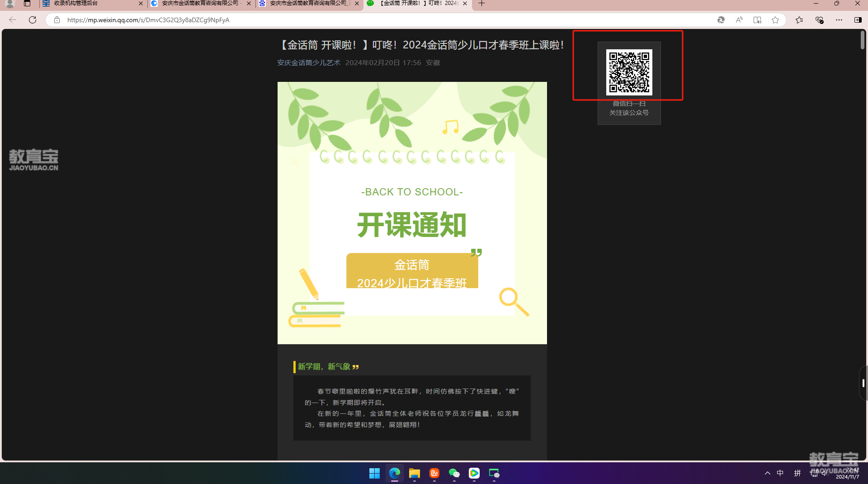Image resolution: width=868 pixels, height=484 pixels.
Task: Open the Windows Start menu
Action: tap(374, 473)
